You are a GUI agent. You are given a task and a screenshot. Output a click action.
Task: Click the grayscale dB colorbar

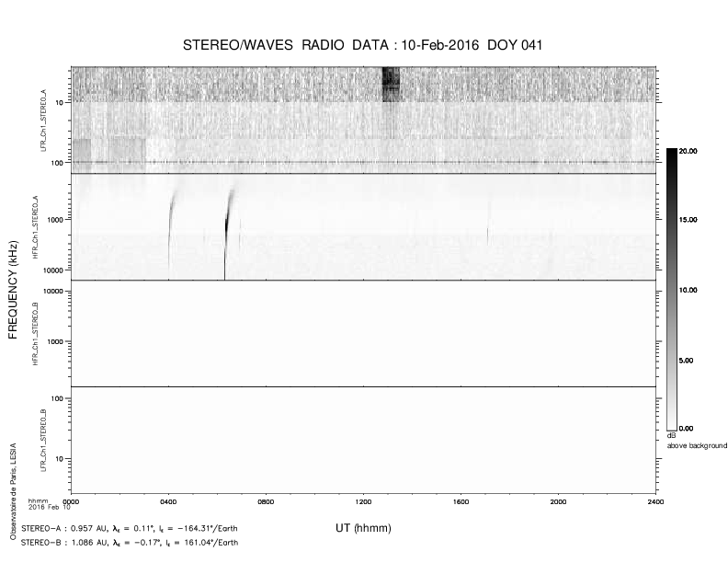click(672, 290)
